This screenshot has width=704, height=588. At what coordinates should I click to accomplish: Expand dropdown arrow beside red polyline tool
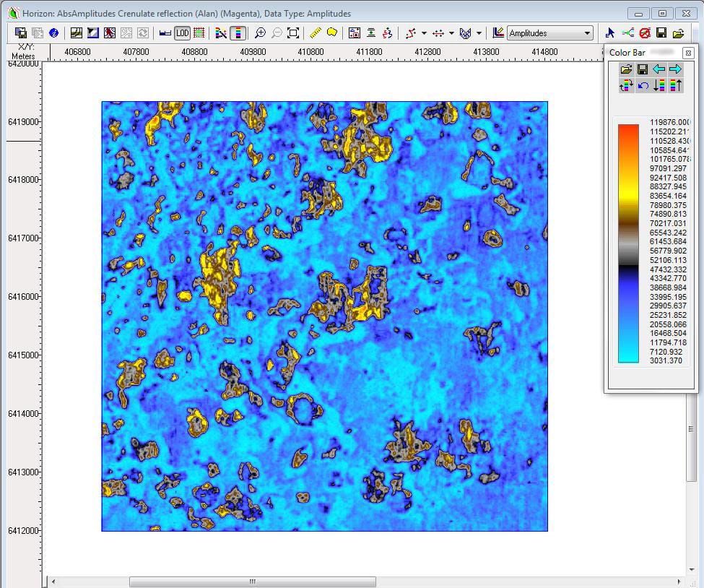tap(424, 33)
